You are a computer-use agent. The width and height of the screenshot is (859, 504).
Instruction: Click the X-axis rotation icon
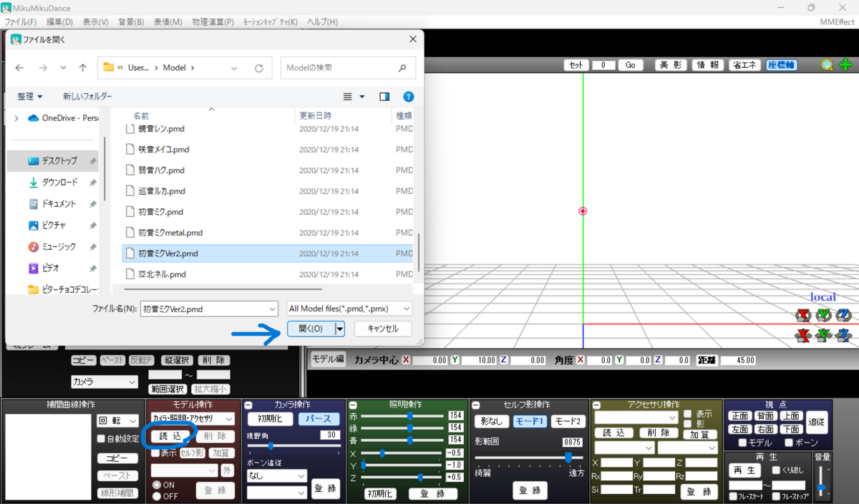point(803,315)
